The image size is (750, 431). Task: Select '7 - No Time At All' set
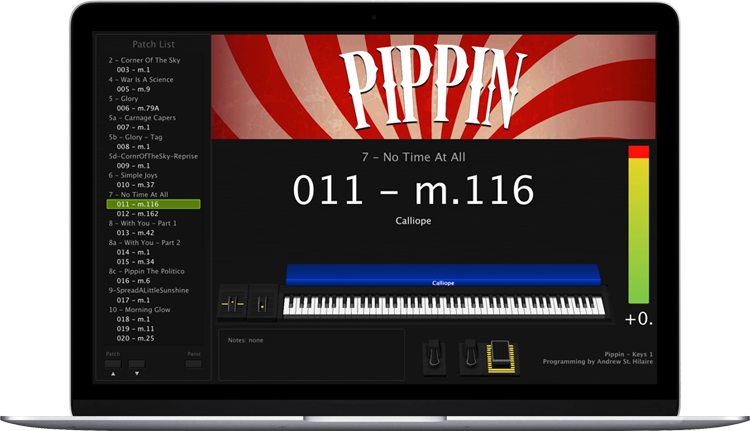click(x=138, y=195)
